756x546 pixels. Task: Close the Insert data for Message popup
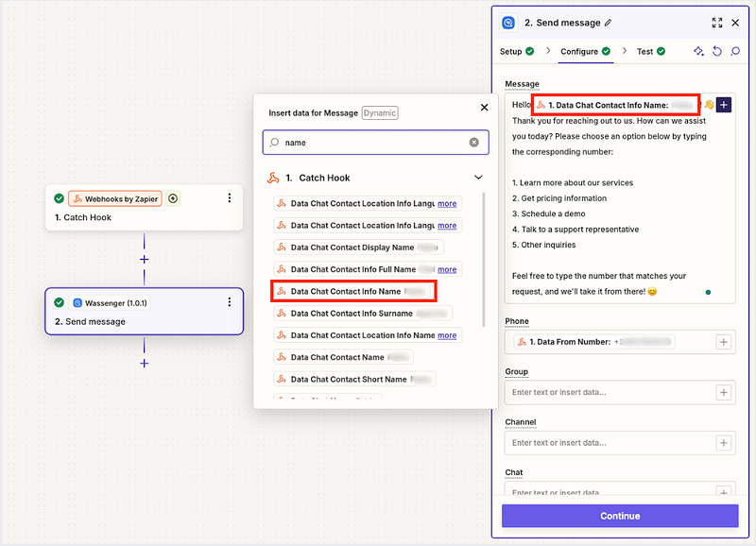pyautogui.click(x=485, y=109)
